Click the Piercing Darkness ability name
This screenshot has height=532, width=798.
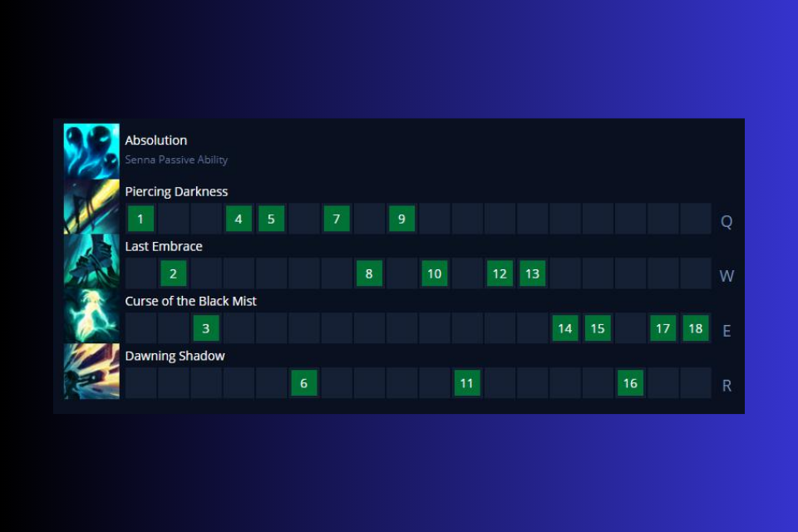tap(176, 191)
